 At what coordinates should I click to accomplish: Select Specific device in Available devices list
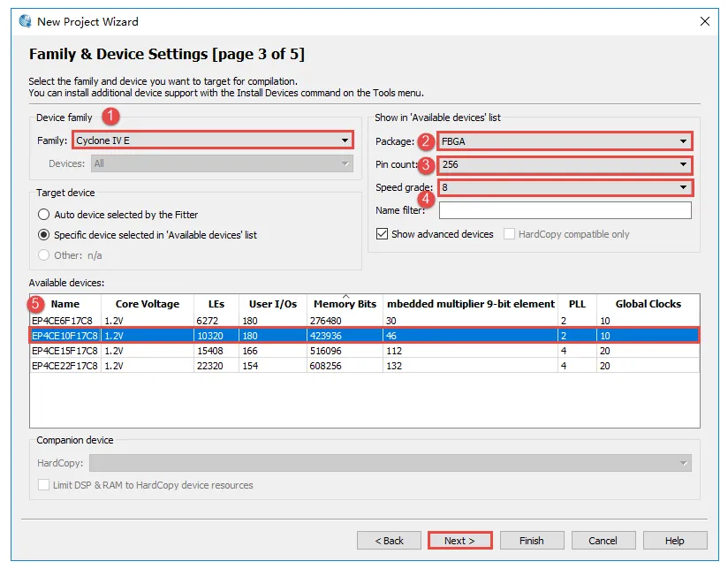click(x=43, y=235)
